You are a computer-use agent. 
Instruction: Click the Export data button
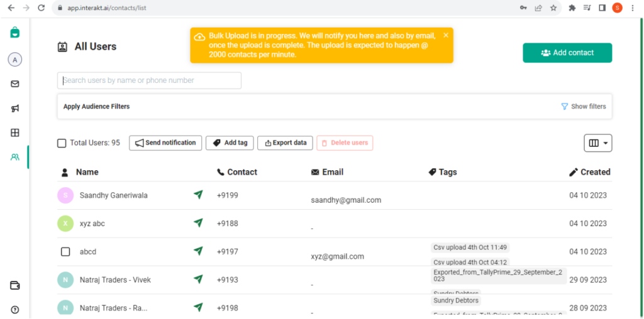[x=285, y=143]
